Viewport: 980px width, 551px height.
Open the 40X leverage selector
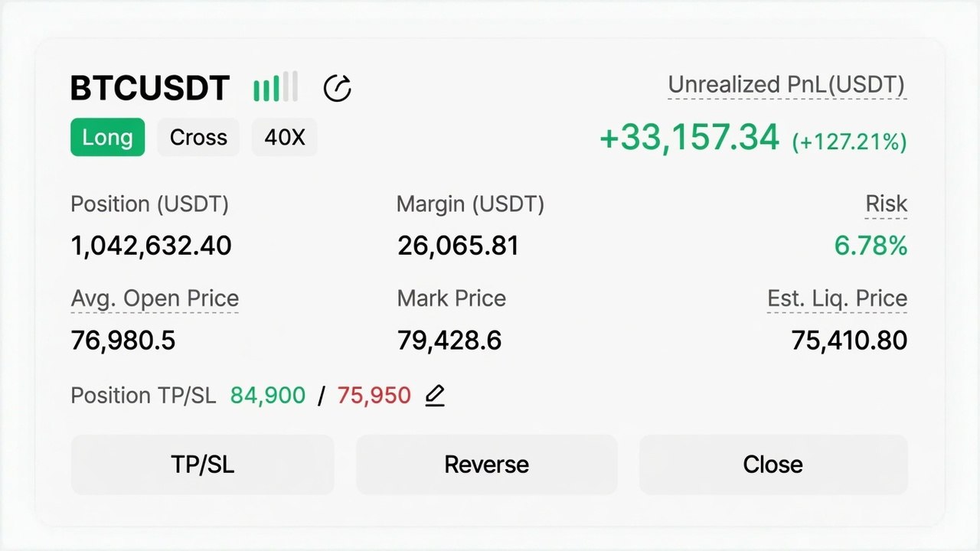point(285,138)
